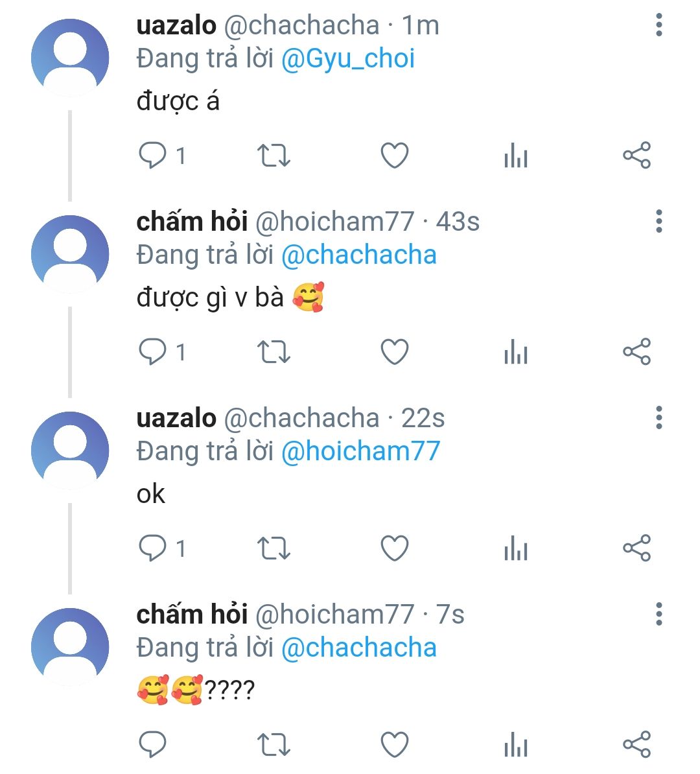The width and height of the screenshot is (700, 774).
Task: Open more options for "được gì v bà" tweet
Action: click(x=659, y=222)
